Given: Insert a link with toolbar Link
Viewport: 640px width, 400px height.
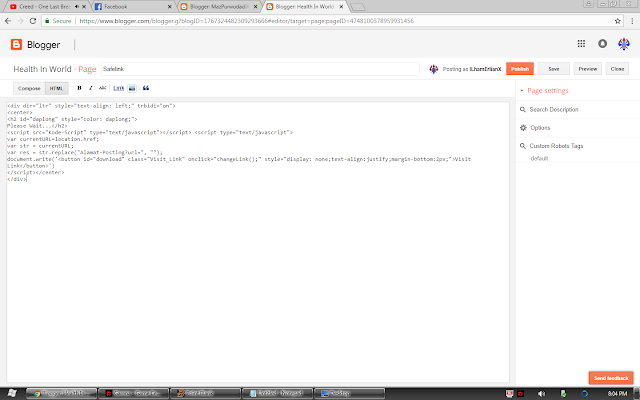Looking at the screenshot, I should click(118, 88).
